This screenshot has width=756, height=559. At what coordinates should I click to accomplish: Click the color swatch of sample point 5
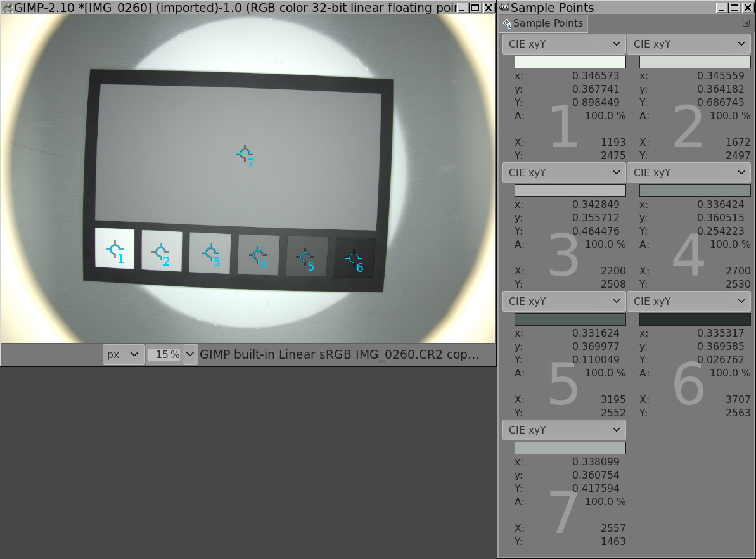pos(570,319)
